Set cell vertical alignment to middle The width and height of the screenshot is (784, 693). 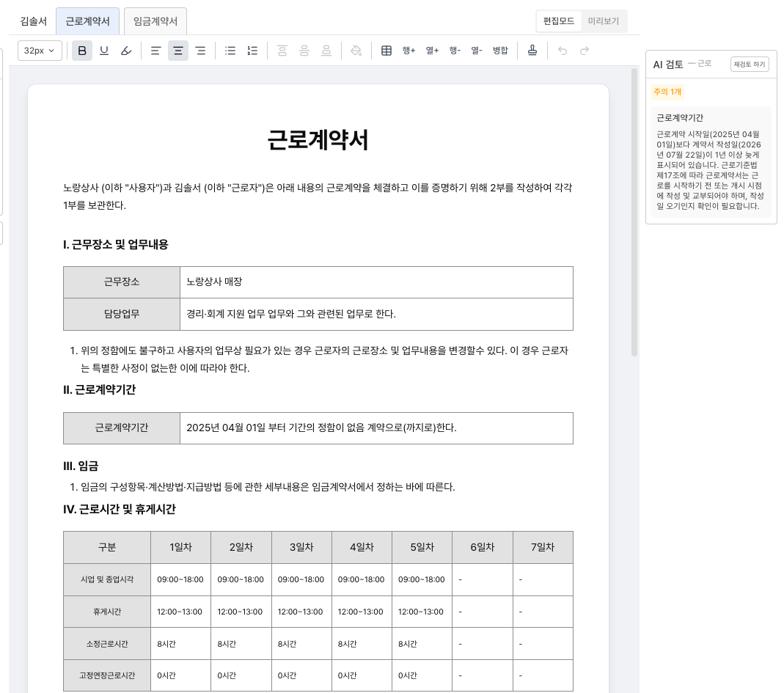[x=304, y=51]
